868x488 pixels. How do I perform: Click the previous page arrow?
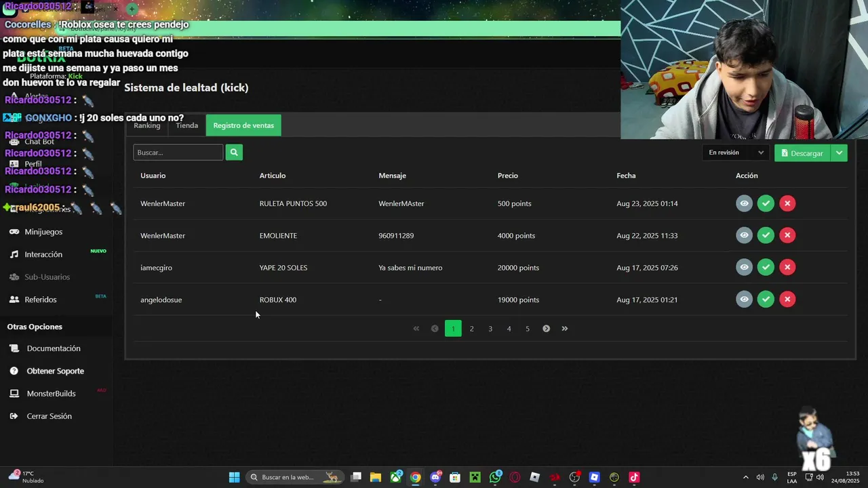coord(435,329)
